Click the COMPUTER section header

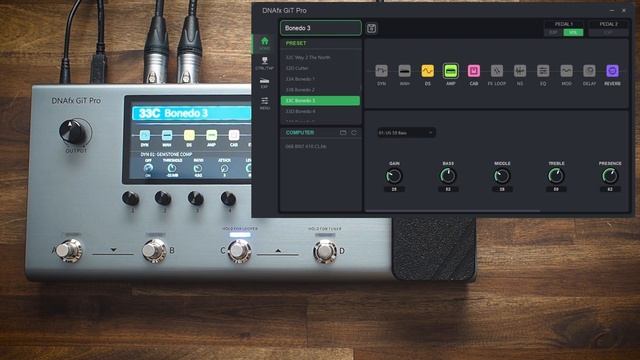click(x=300, y=133)
